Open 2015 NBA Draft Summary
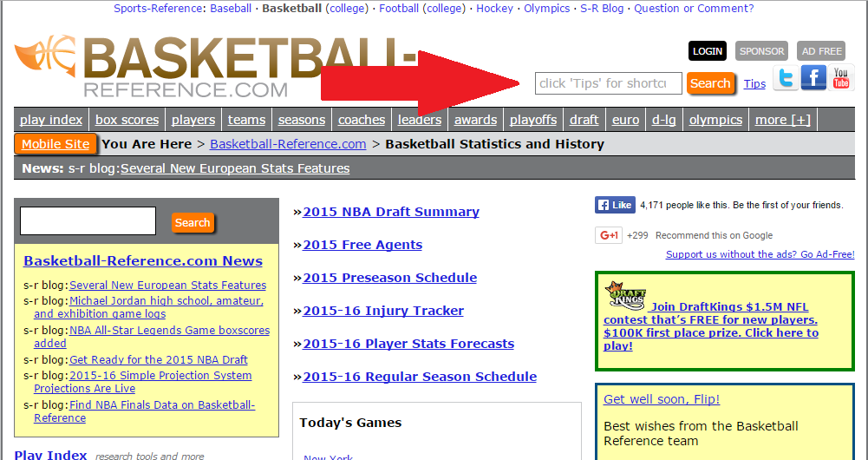The image size is (868, 460). tap(391, 212)
